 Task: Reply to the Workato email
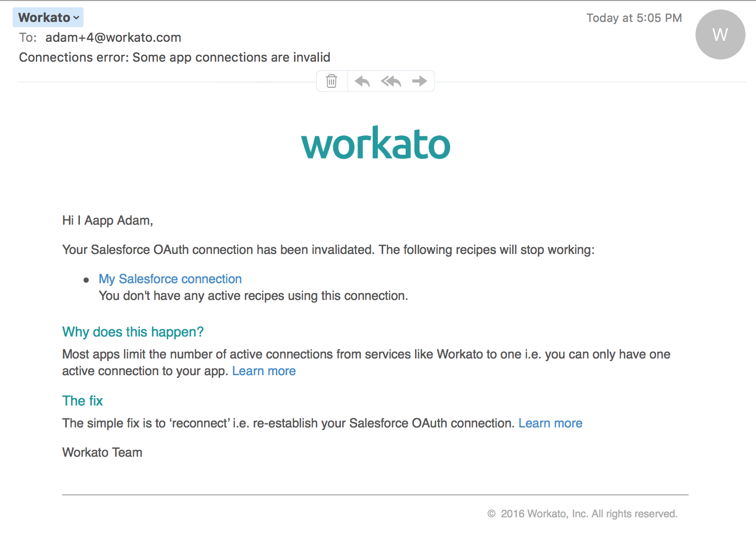(x=362, y=81)
